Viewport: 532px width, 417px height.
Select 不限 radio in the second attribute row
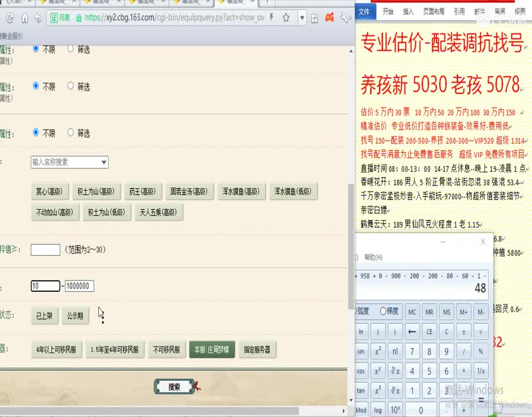click(35, 86)
